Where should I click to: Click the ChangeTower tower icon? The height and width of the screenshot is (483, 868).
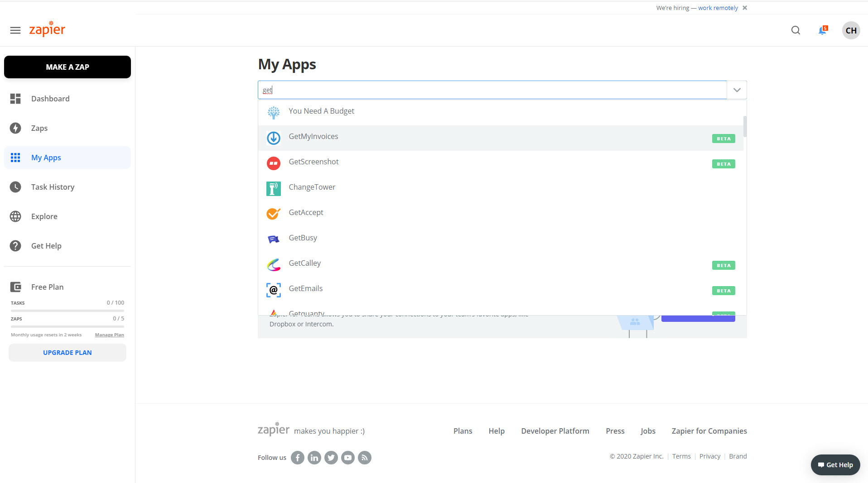274,189
